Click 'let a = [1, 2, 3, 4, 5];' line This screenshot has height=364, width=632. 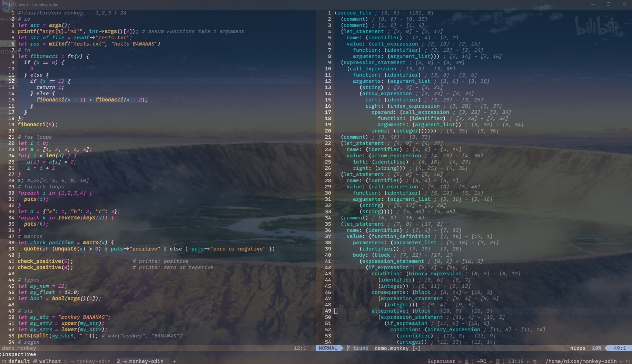(55, 149)
